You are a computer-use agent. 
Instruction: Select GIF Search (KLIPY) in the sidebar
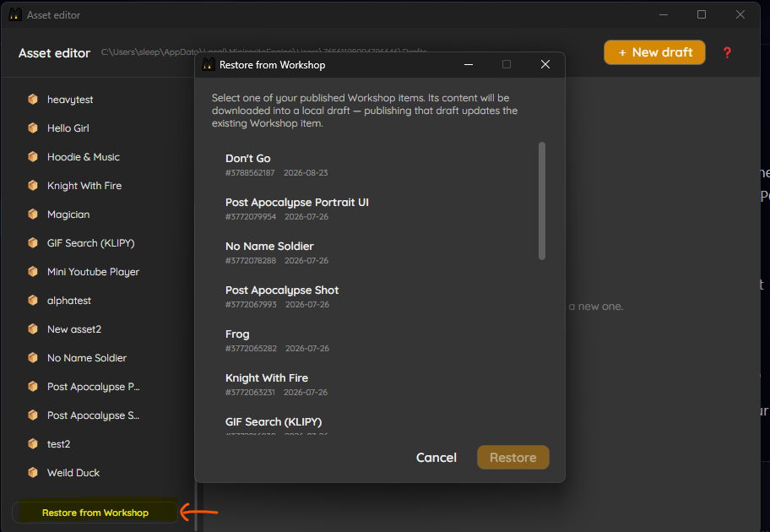coord(91,242)
